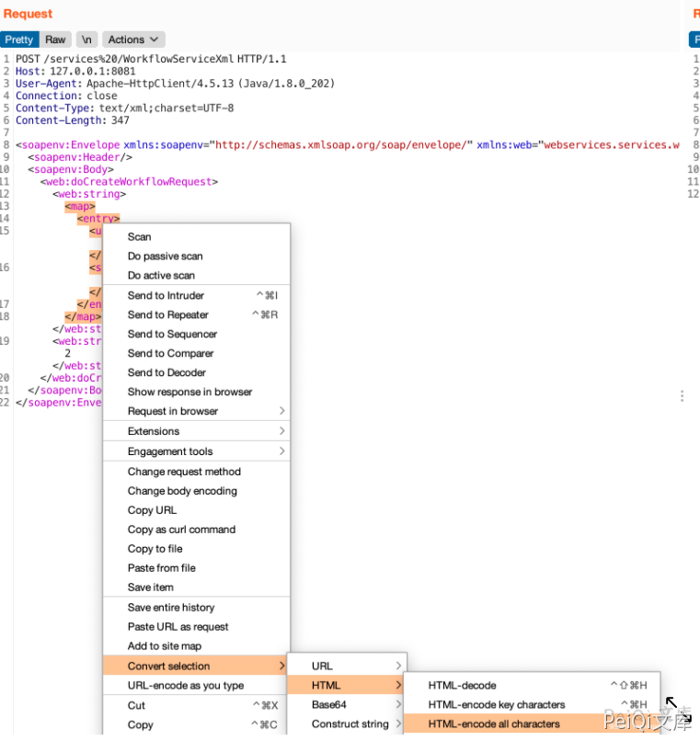The image size is (700, 741).
Task: Select HTML-encode key characters
Action: coord(497,705)
